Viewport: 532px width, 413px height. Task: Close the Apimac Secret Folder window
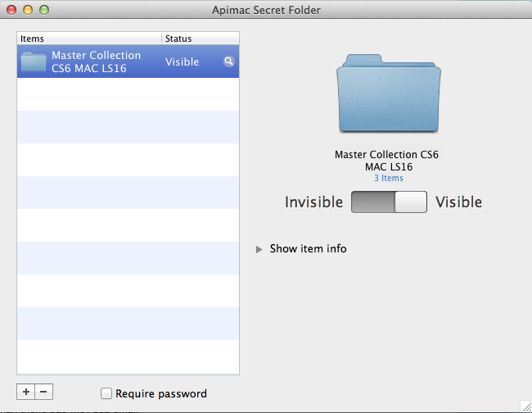pyautogui.click(x=11, y=10)
